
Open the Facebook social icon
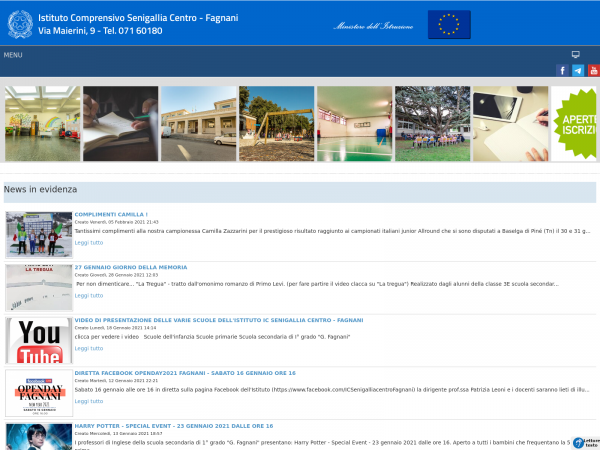coord(562,71)
